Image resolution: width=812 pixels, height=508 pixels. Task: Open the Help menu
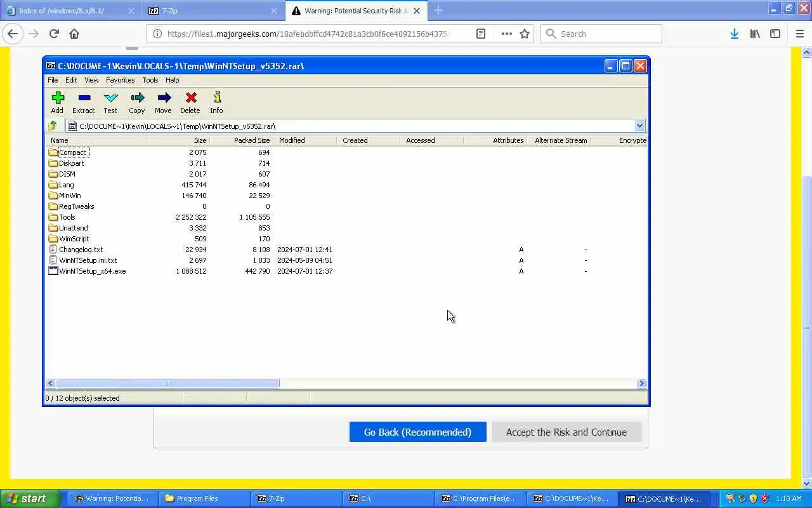[172, 80]
